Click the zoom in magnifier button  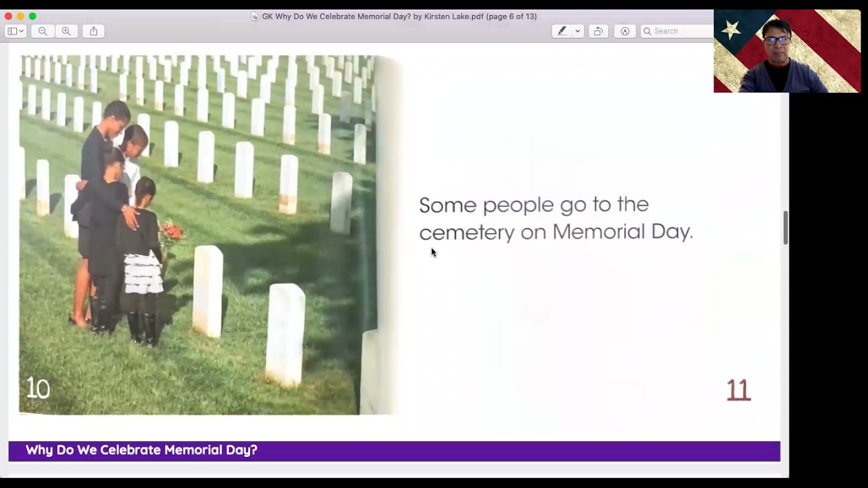(66, 31)
